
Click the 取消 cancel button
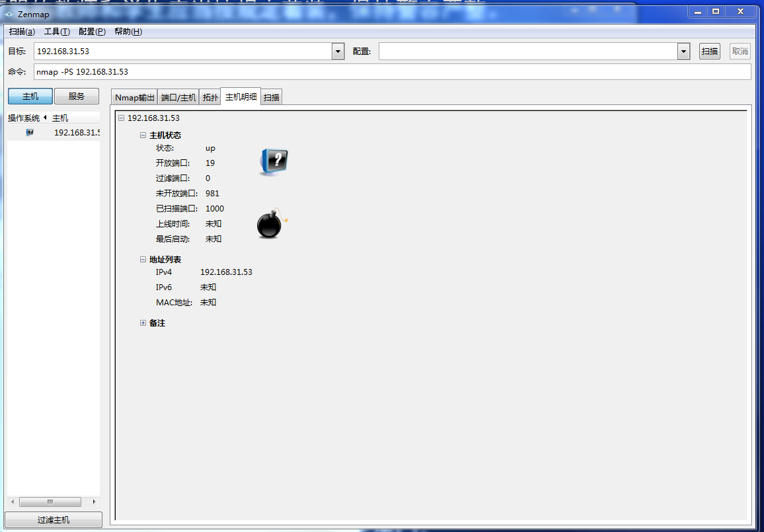pos(740,51)
